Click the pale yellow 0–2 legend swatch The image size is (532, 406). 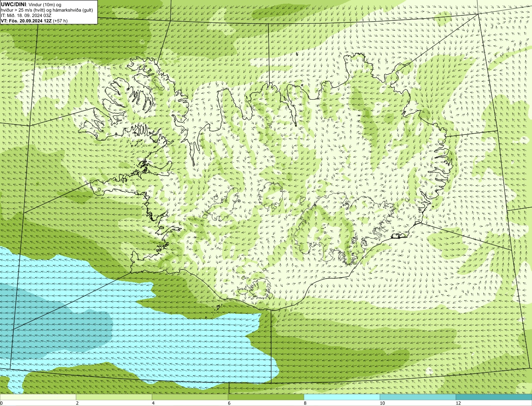(x=38, y=397)
